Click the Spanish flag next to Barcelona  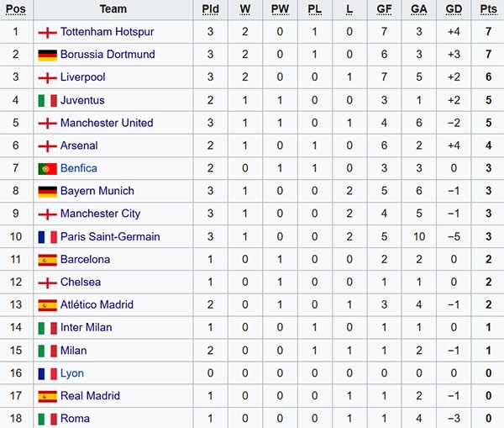[47, 260]
